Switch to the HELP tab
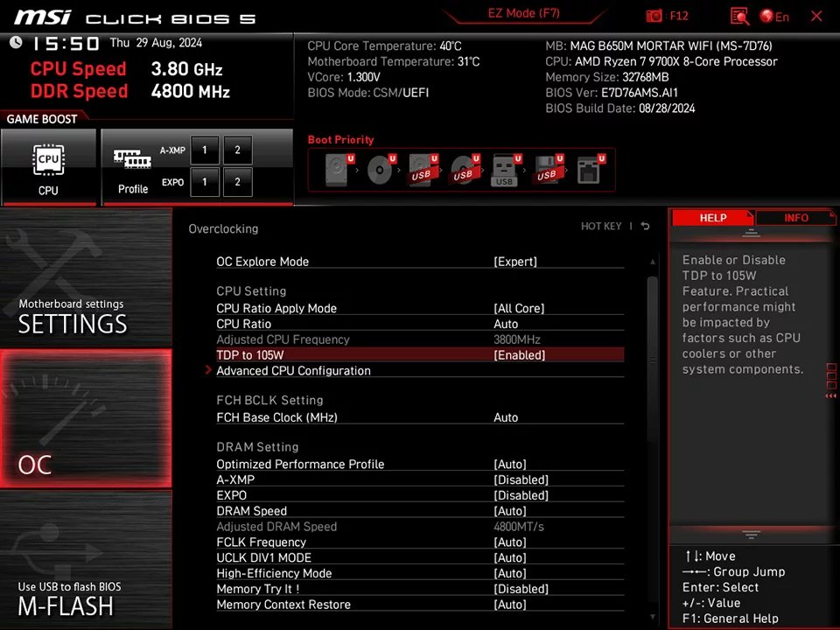 (713, 217)
